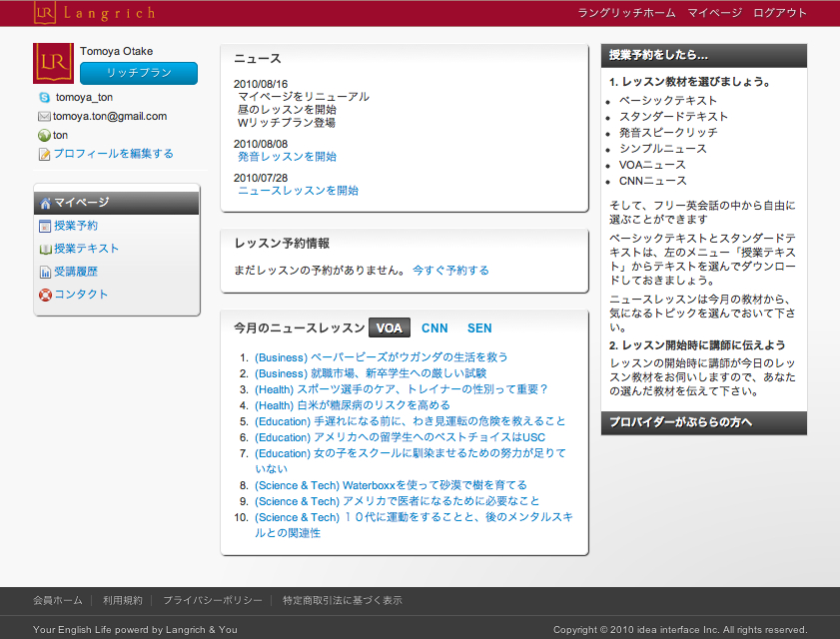This screenshot has height=639, width=840.
Task: Click the envelope icon beside email address
Action: 45,116
